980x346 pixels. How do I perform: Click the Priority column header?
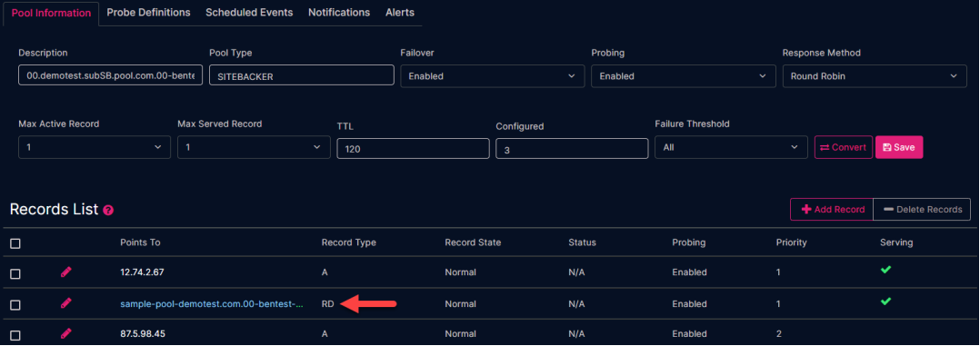tap(791, 242)
